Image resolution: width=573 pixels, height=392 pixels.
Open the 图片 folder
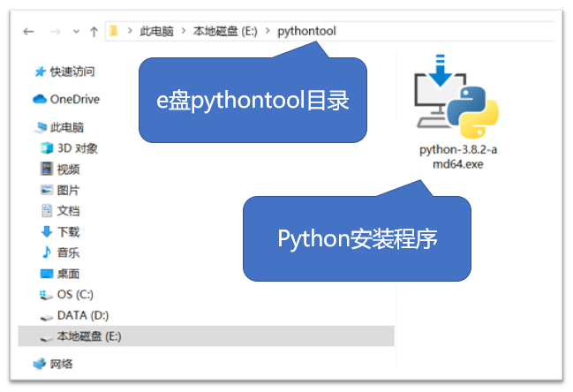pyautogui.click(x=68, y=190)
